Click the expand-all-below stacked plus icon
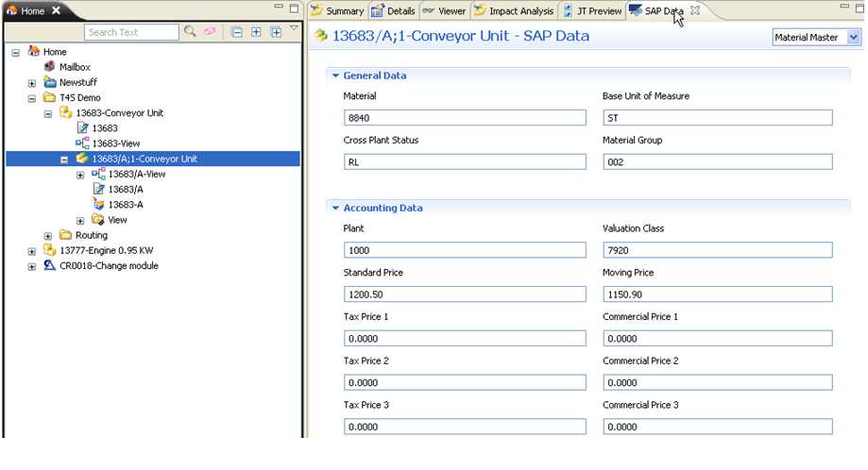 (276, 32)
